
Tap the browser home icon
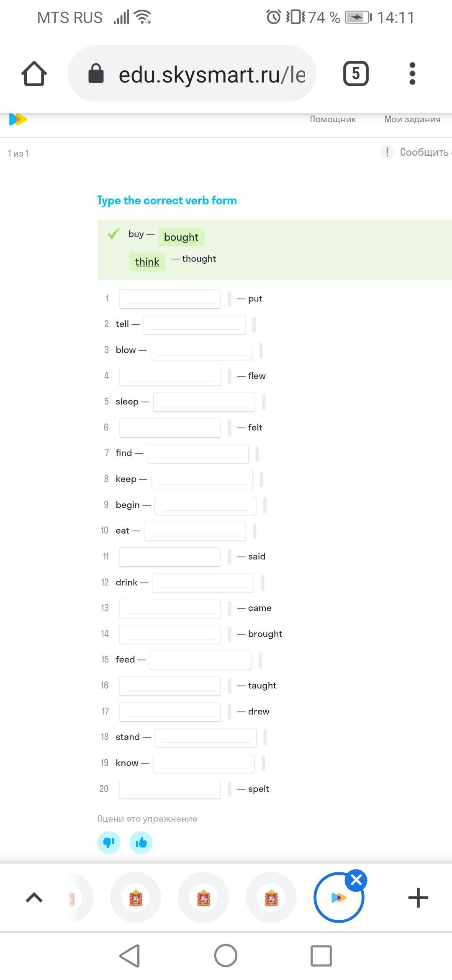(x=34, y=74)
